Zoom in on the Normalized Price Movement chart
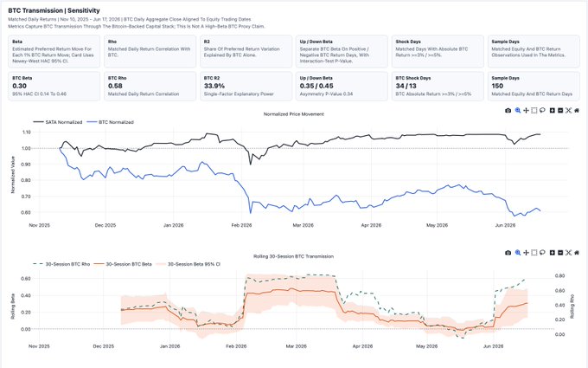 [553, 111]
